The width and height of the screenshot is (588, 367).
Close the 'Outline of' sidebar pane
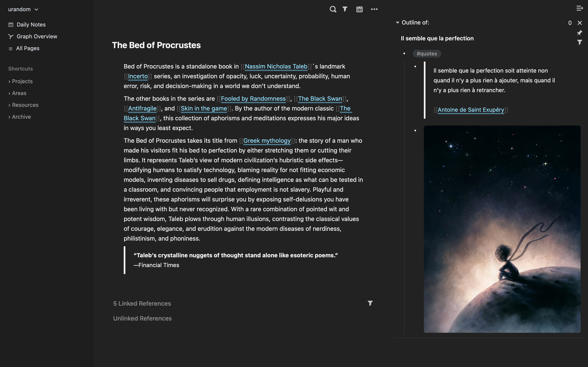[580, 23]
